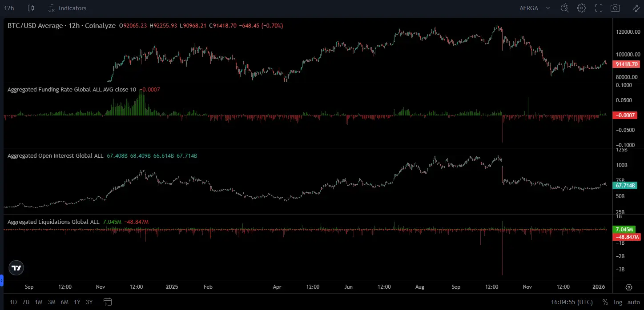Image resolution: width=644 pixels, height=310 pixels.
Task: Enter fullscreen mode using the frame icon
Action: [x=598, y=8]
